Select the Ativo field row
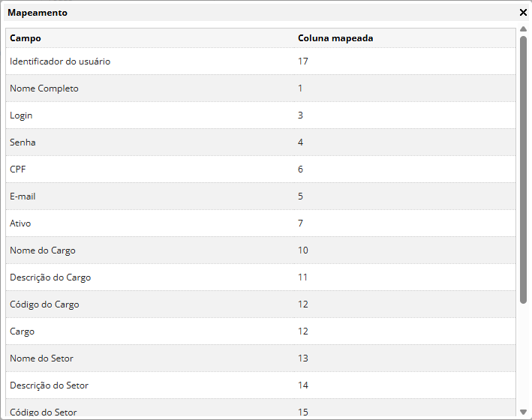The height and width of the screenshot is (420, 532). (x=20, y=223)
